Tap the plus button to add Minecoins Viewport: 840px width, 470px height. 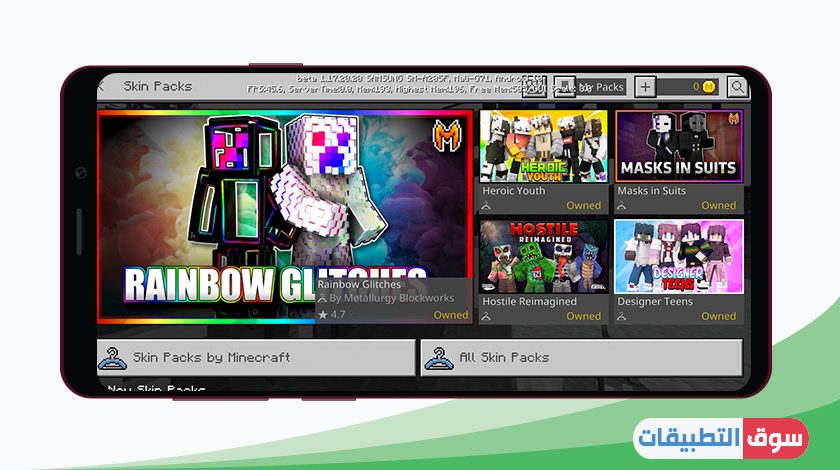pos(645,87)
